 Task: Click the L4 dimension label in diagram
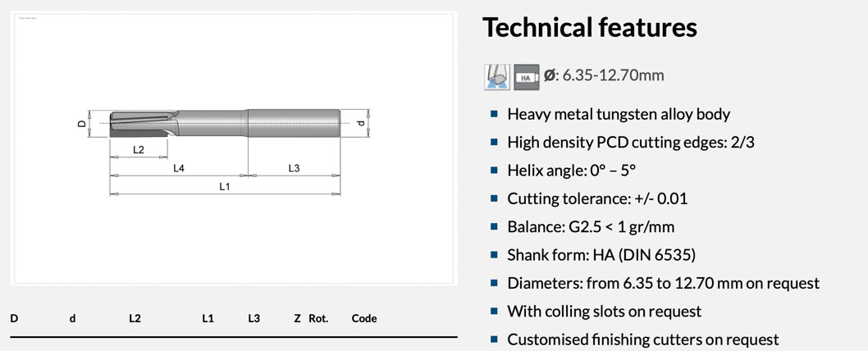[179, 168]
